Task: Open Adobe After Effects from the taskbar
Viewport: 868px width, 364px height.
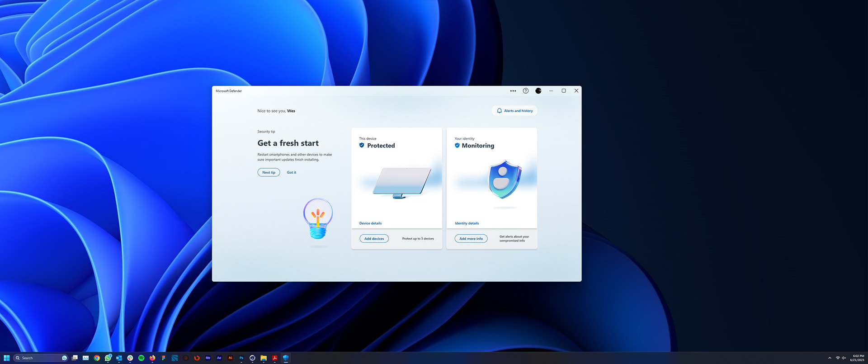Action: pos(219,358)
